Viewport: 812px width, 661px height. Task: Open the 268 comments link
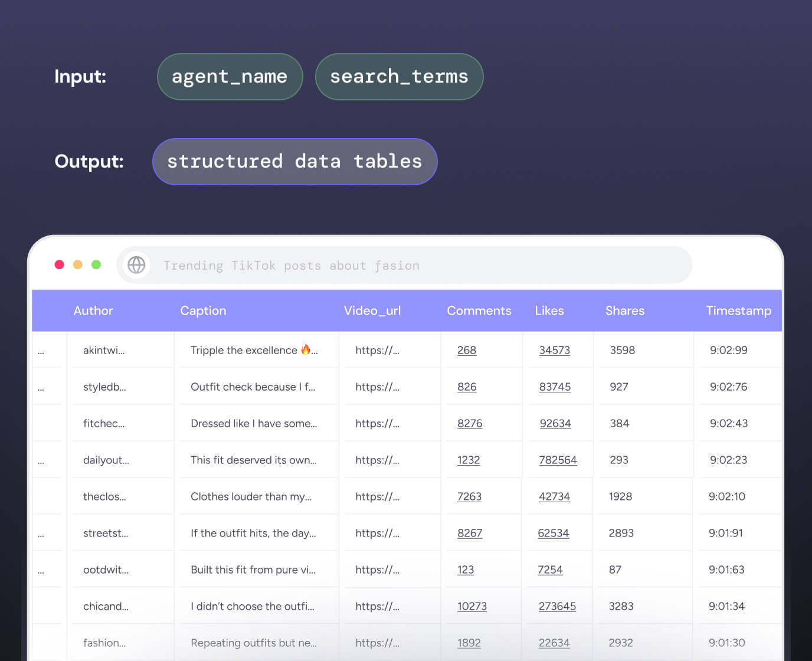tap(467, 350)
